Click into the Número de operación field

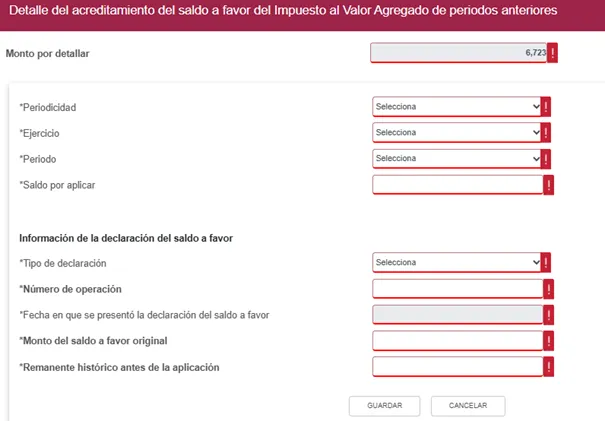click(458, 289)
